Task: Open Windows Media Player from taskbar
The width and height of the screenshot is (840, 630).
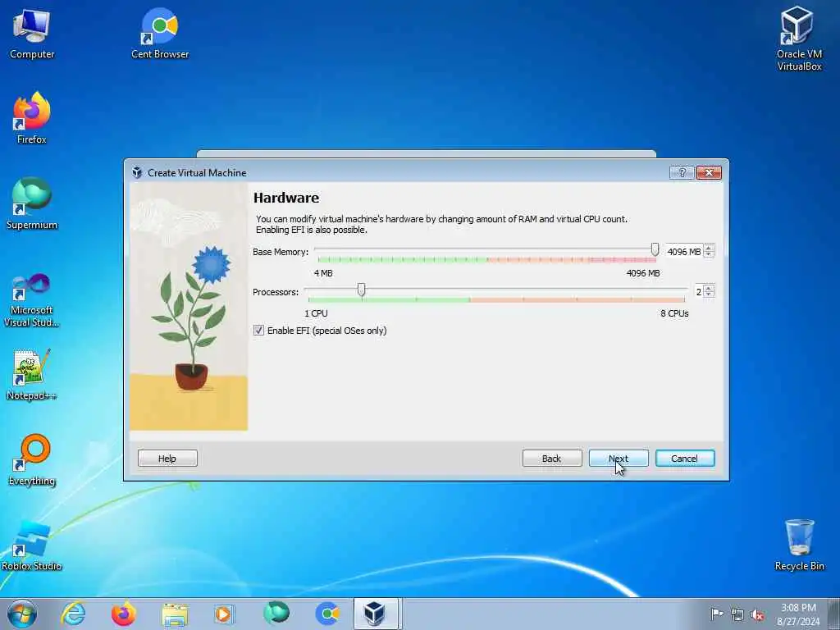Action: point(223,614)
